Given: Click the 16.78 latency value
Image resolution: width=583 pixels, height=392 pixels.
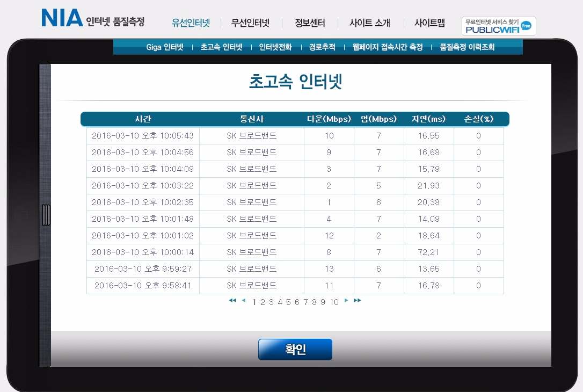Looking at the screenshot, I should pyautogui.click(x=429, y=286).
